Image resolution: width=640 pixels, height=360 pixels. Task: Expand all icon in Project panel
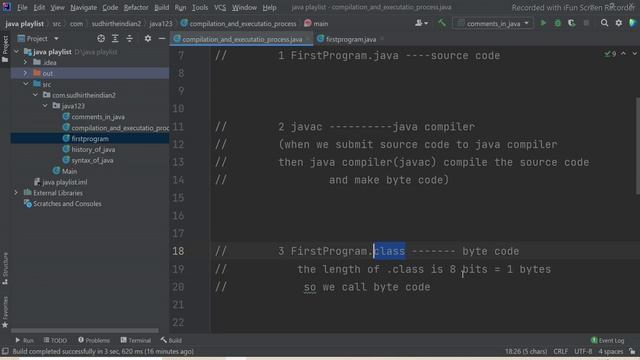pos(115,38)
